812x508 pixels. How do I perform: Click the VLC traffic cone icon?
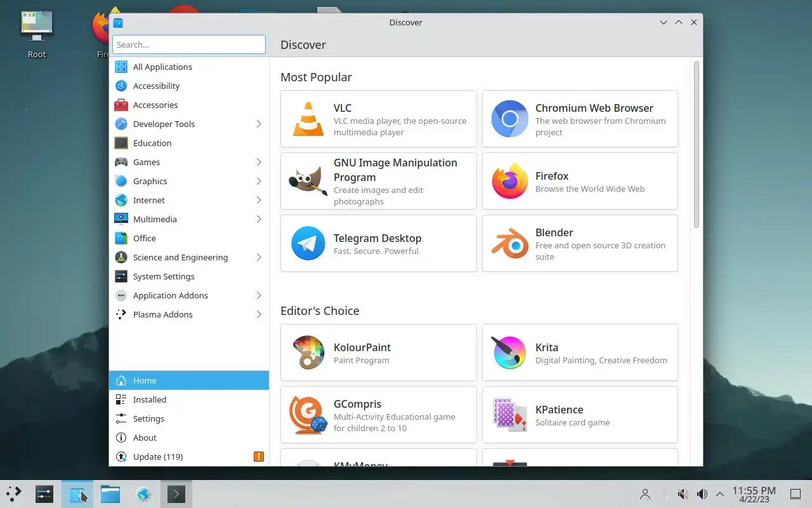pos(308,119)
